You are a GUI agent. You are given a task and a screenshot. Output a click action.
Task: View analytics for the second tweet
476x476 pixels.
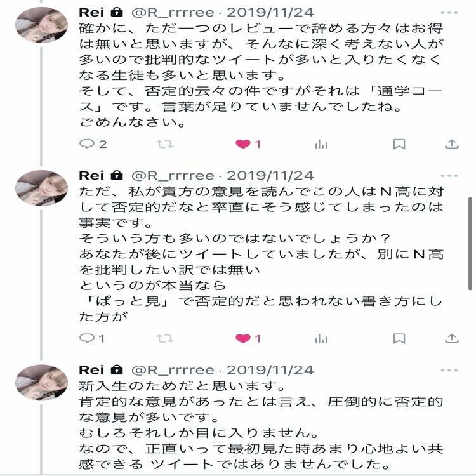coord(321,338)
